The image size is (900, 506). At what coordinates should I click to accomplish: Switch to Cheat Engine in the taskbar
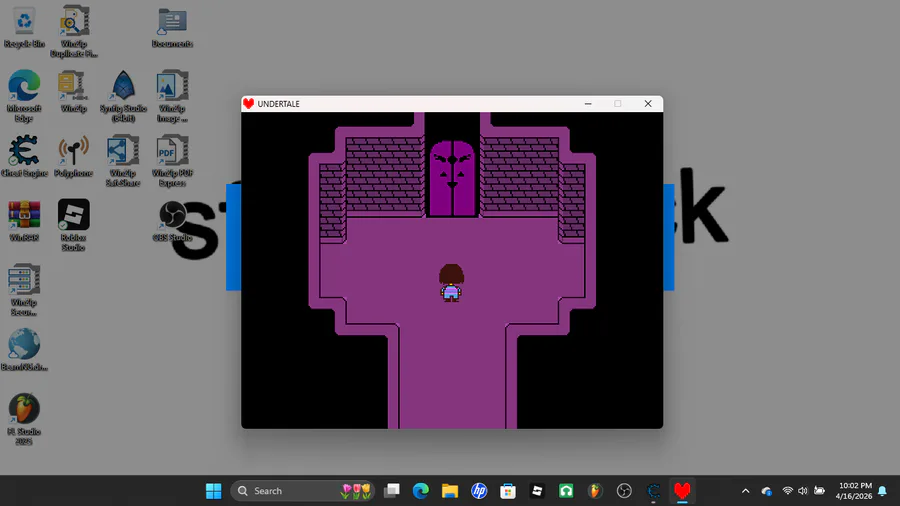pyautogui.click(x=653, y=491)
